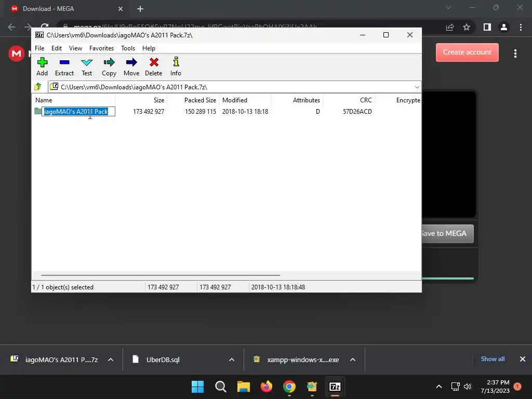Open the Edit menu

coord(56,48)
